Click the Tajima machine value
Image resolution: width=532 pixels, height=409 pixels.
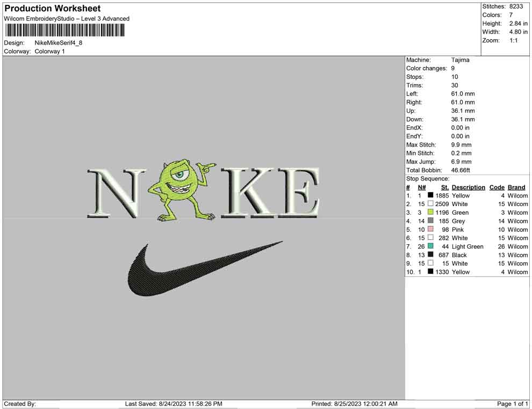(x=460, y=60)
